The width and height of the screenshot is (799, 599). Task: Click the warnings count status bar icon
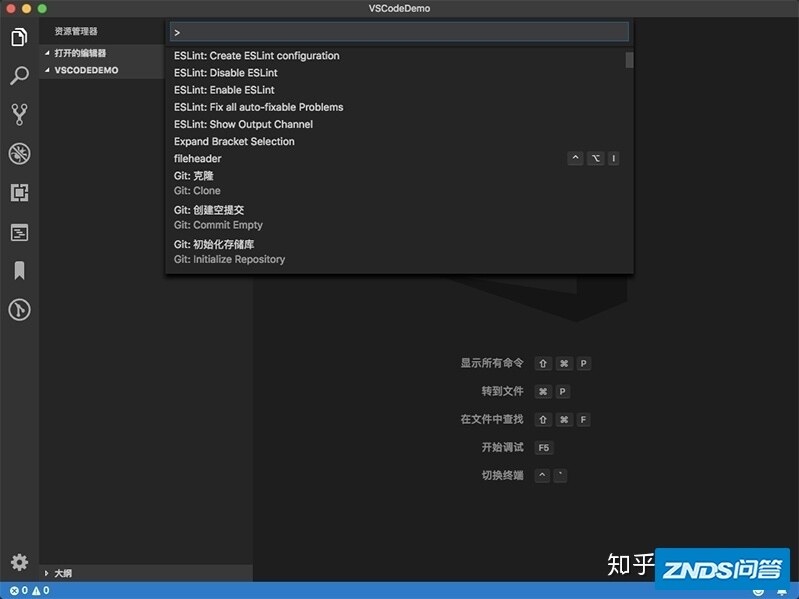pos(41,590)
